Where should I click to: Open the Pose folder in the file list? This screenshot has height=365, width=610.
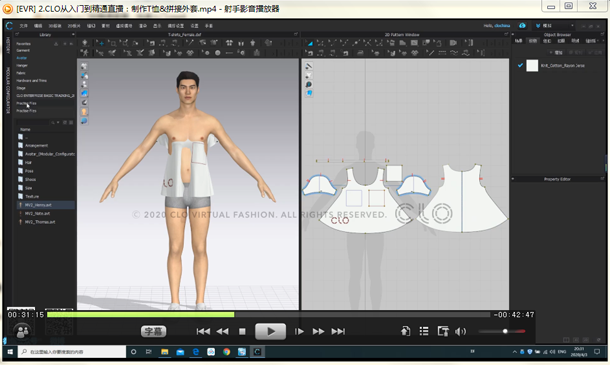(29, 171)
